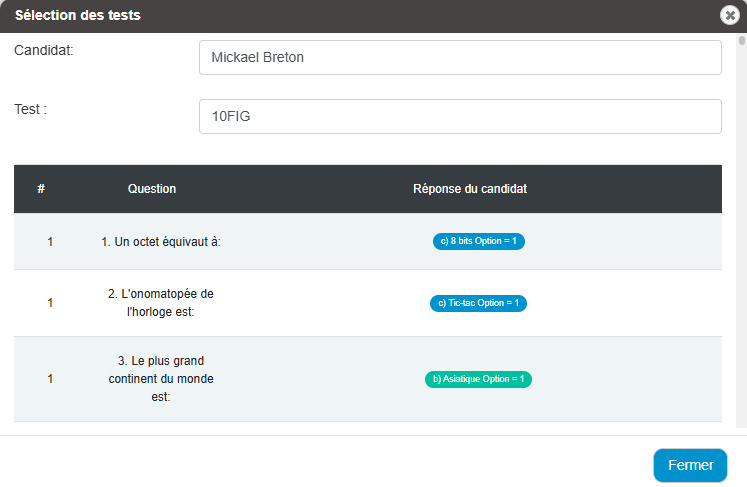747x487 pixels.
Task: Click the dialog's vertical scrollbar thumb
Action: pos(742,40)
